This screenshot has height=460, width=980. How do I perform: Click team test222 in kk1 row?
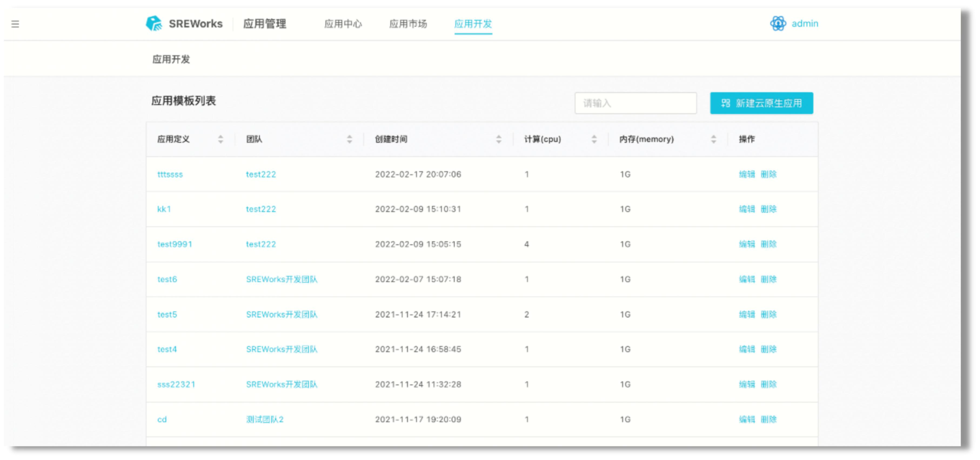261,209
